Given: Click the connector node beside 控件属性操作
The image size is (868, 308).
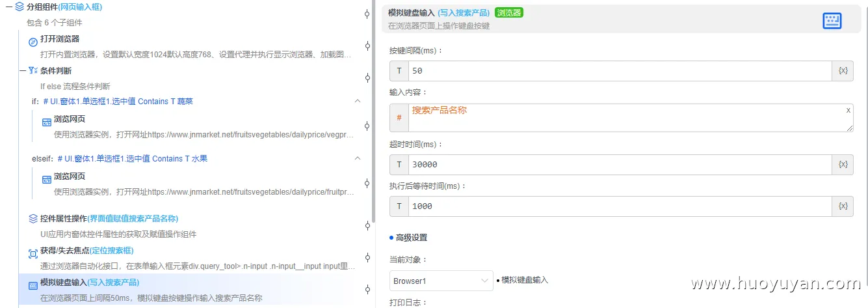Looking at the screenshot, I should pyautogui.click(x=367, y=225).
